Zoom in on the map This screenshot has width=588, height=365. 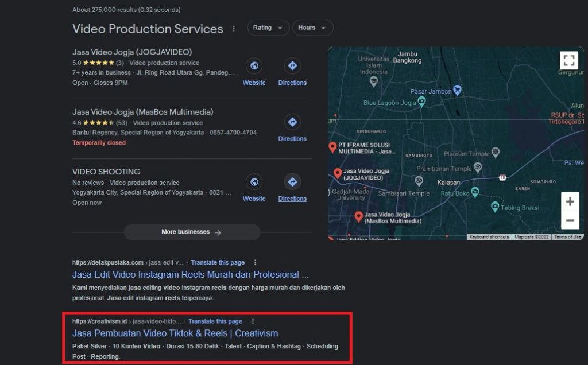pyautogui.click(x=570, y=201)
